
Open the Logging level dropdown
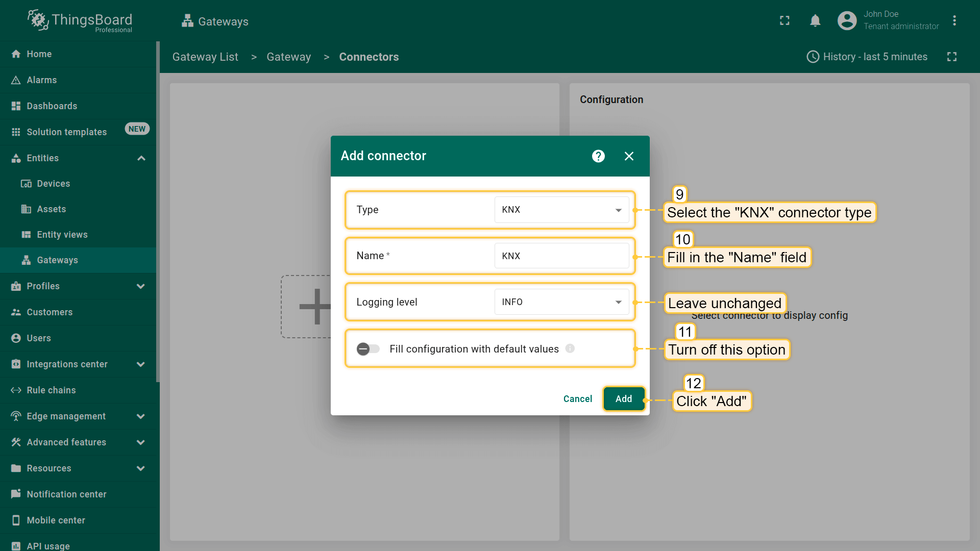[561, 302]
